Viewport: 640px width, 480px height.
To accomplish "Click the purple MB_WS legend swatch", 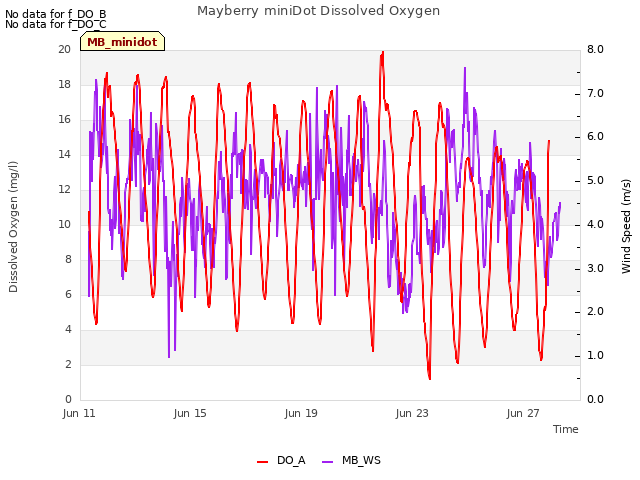I will pyautogui.click(x=328, y=462).
